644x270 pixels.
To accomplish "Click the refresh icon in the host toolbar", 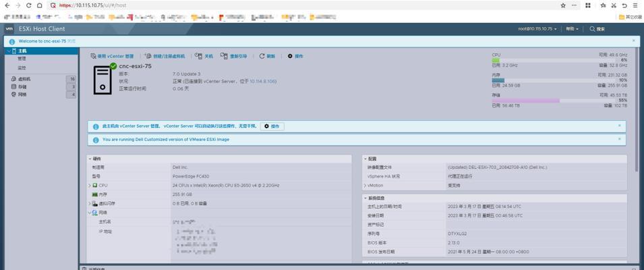I will pyautogui.click(x=262, y=56).
